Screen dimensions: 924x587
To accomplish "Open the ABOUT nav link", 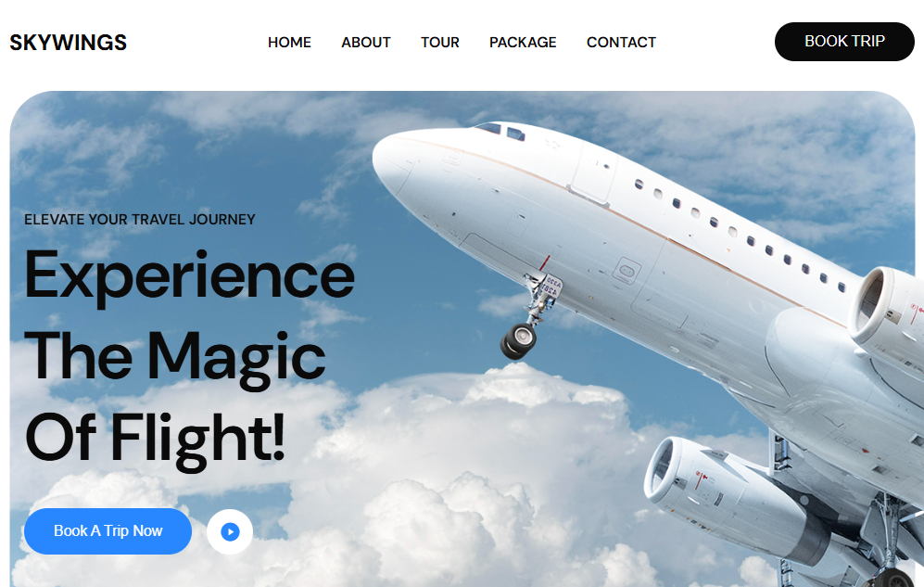I will 366,43.
